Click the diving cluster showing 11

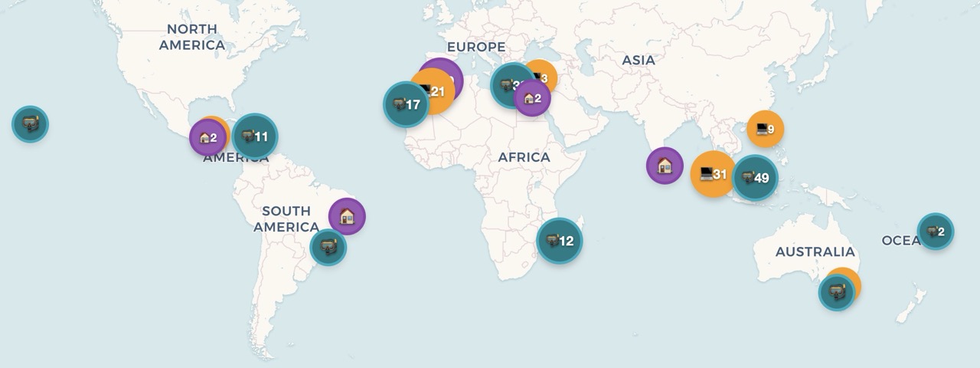tap(255, 136)
